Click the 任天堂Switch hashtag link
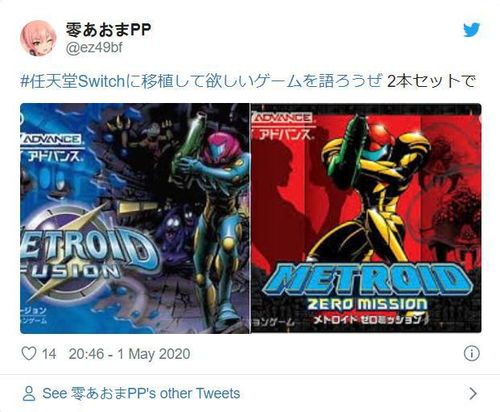 coord(201,82)
